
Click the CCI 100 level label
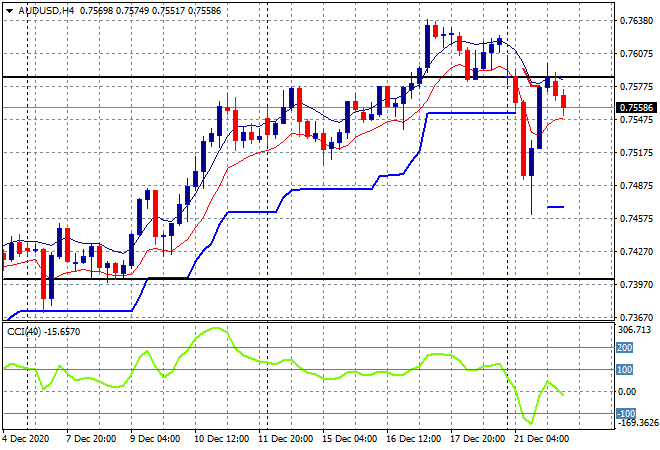625,370
